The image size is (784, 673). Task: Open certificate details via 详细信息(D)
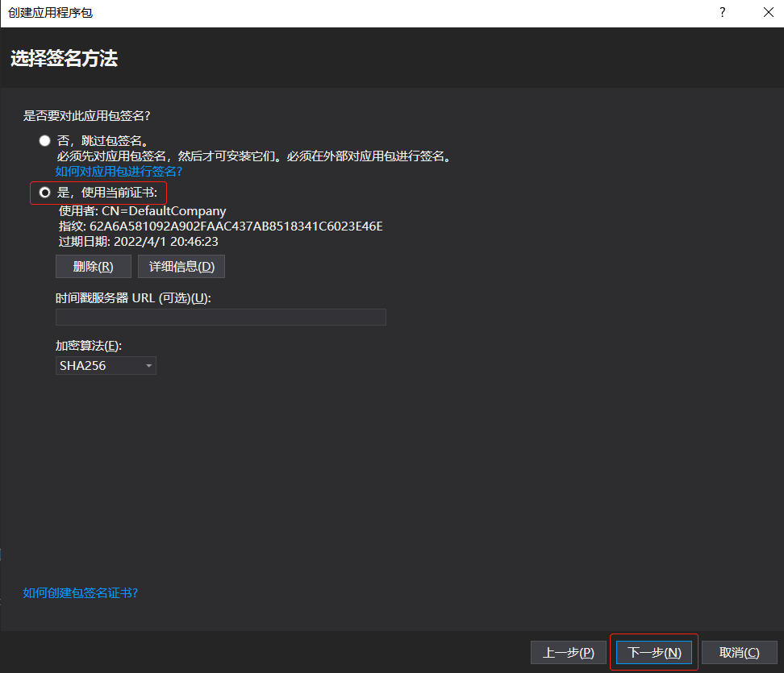coord(181,266)
